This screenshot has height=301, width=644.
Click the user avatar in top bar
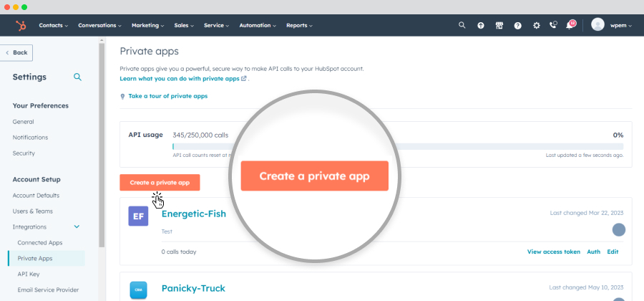coord(597,24)
